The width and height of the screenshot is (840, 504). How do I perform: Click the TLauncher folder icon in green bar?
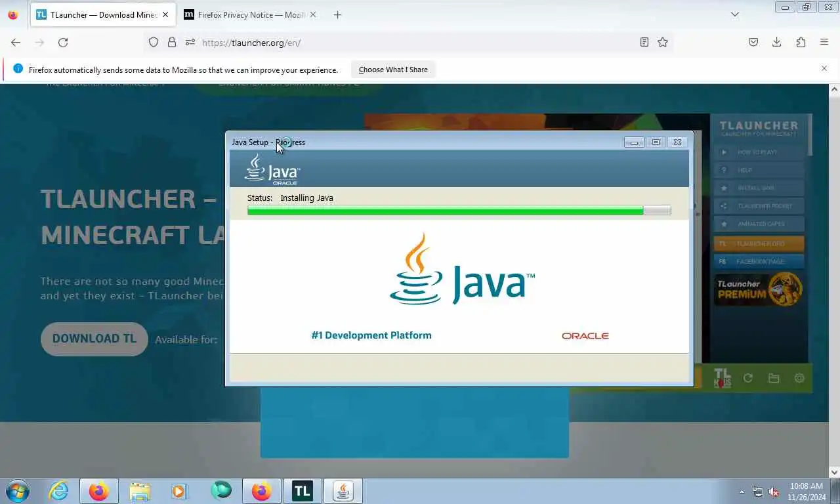pyautogui.click(x=774, y=378)
